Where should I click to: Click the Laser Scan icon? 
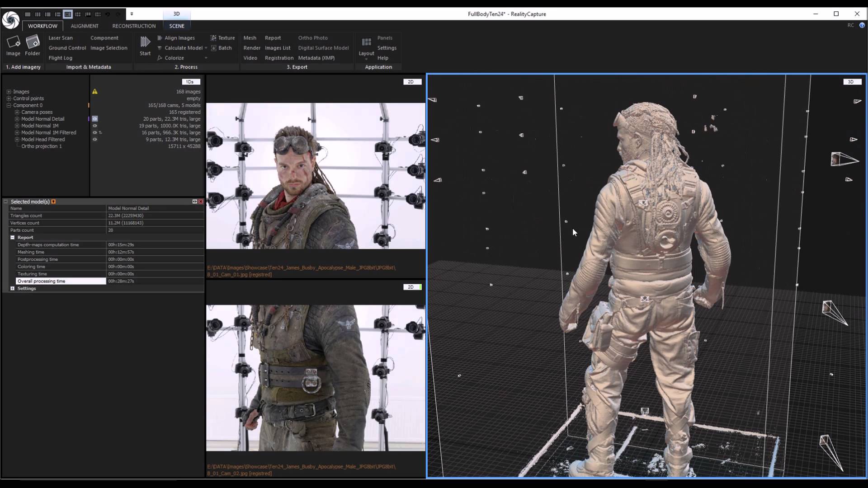point(60,38)
